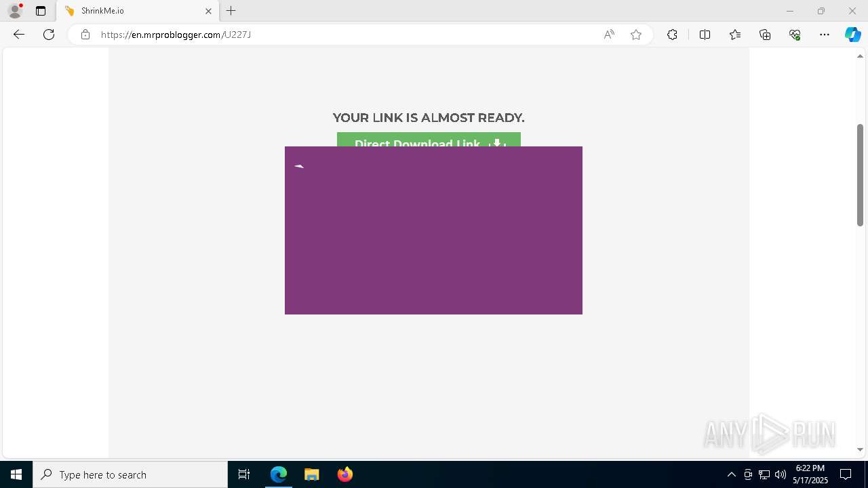Viewport: 868px width, 488px height.
Task: Open the Windows Start menu
Action: [x=16, y=474]
